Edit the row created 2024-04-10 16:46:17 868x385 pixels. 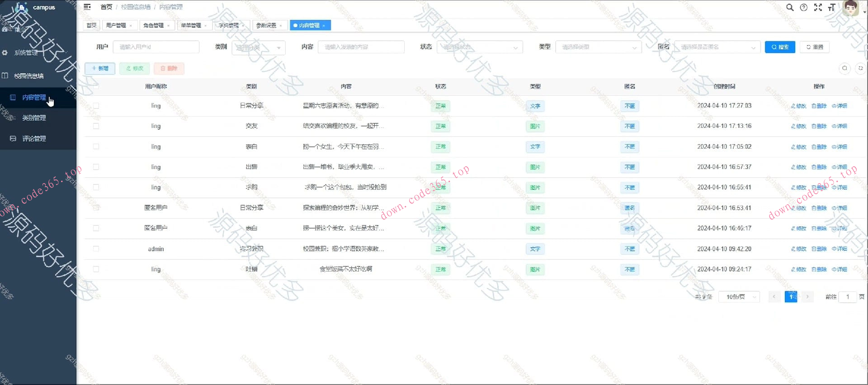coord(799,229)
